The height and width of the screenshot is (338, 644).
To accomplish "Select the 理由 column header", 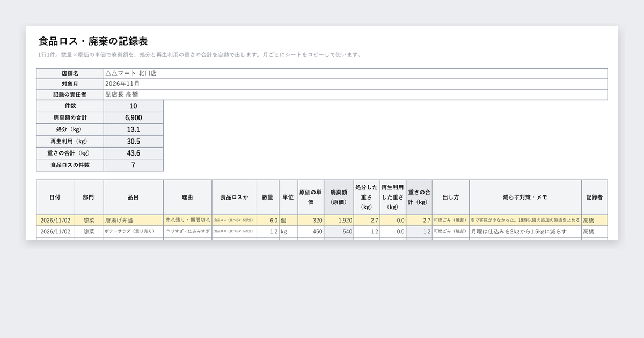I will pos(187,197).
